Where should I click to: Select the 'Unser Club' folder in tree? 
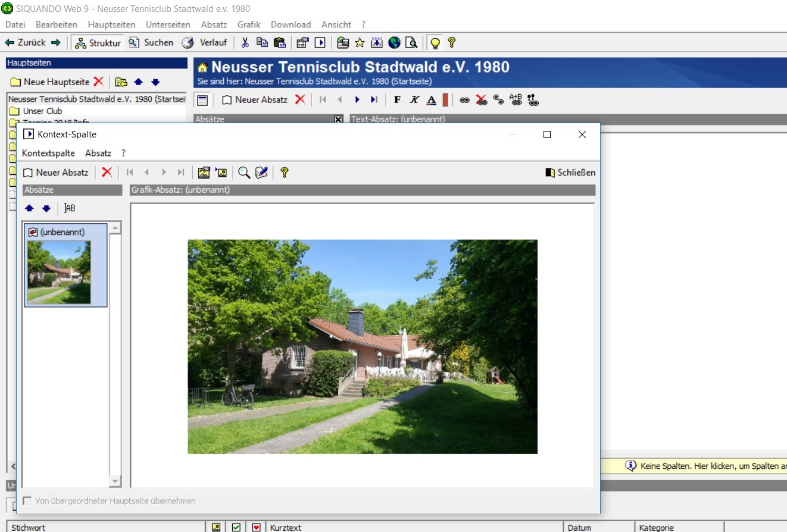[42, 111]
